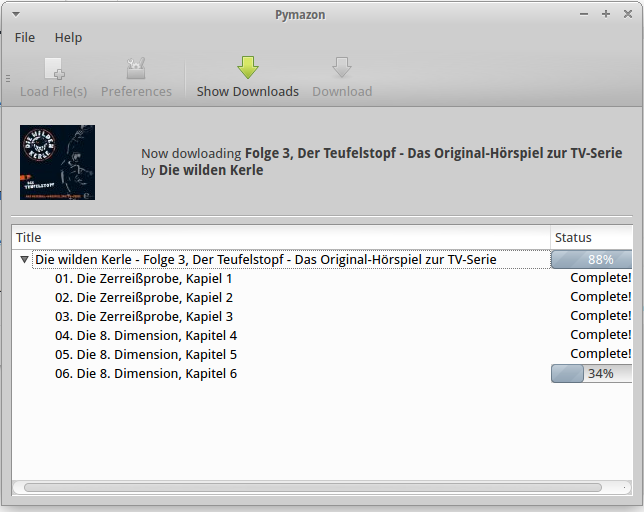Click the Title column header
This screenshot has height=512, width=644.
coord(280,238)
